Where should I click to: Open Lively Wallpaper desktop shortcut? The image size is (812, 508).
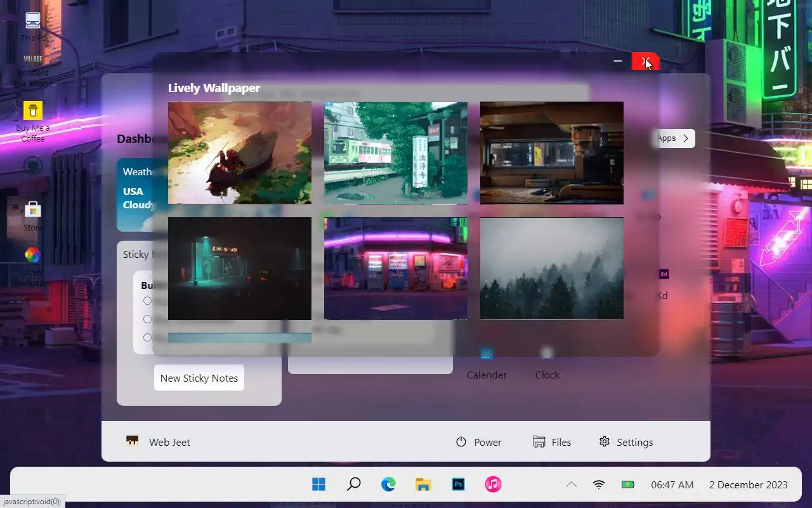pos(33,267)
